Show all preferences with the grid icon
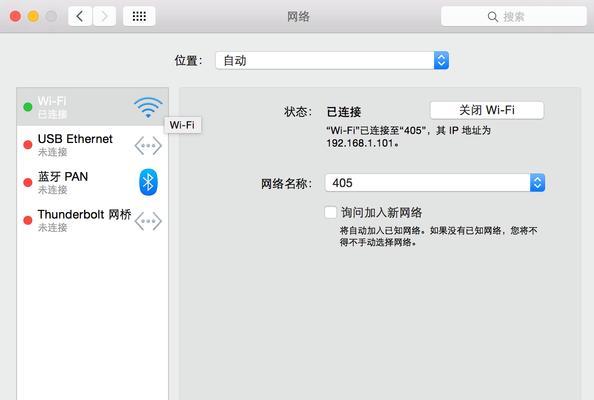Viewport: 594px width, 400px height. click(139, 16)
